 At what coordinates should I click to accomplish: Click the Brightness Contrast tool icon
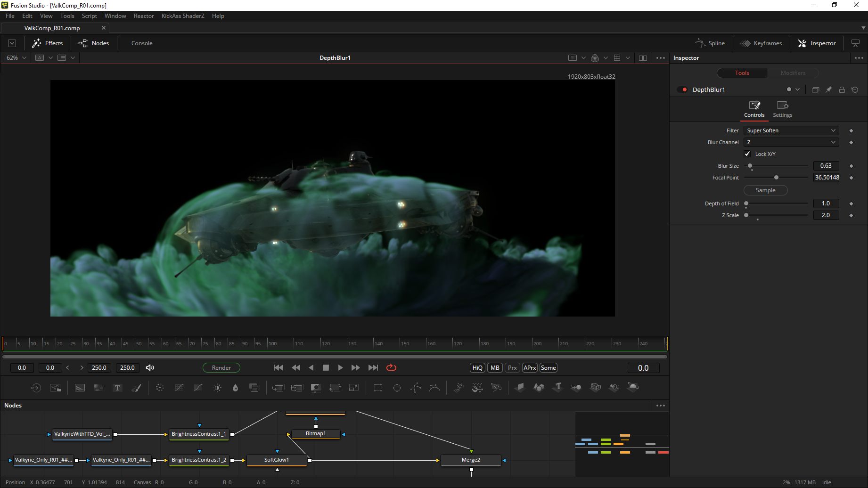pos(217,388)
